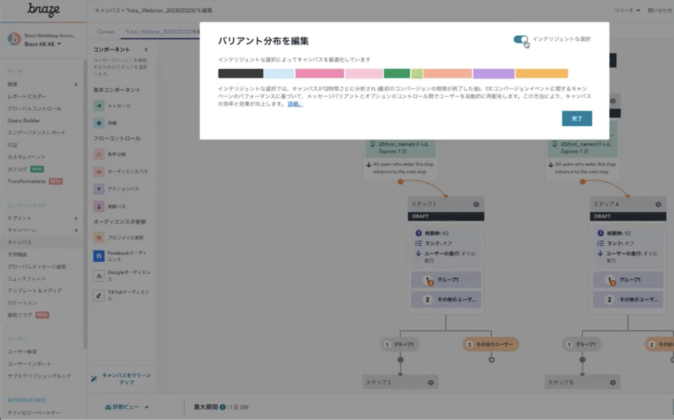Open the リソース dropdown in header
Screen dimensions: 674x420
[627, 10]
